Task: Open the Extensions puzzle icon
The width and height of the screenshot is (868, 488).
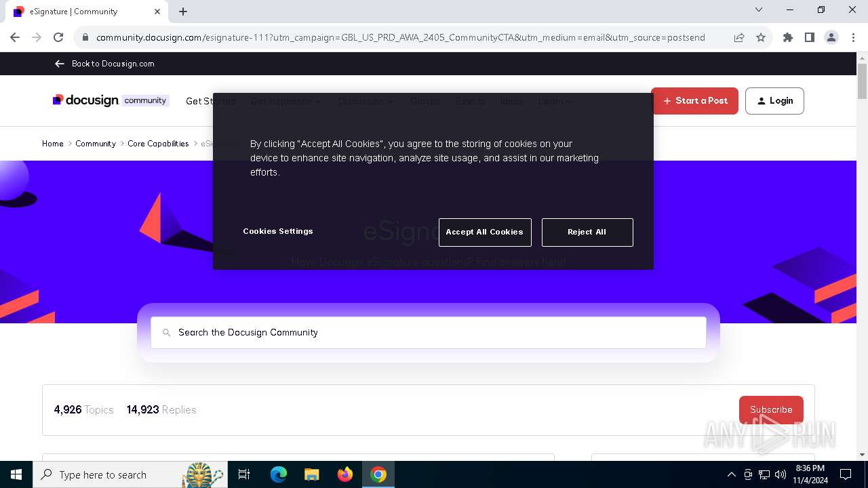Action: coord(788,38)
